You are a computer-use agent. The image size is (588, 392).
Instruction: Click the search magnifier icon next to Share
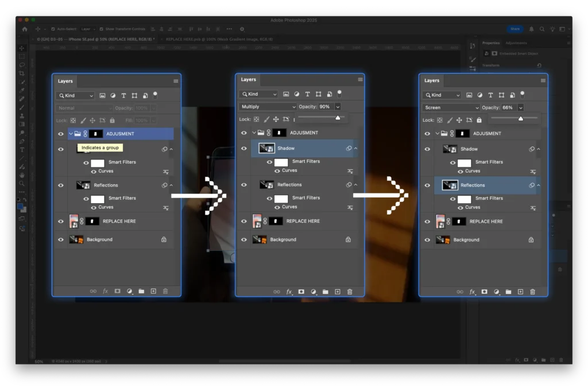[542, 29]
